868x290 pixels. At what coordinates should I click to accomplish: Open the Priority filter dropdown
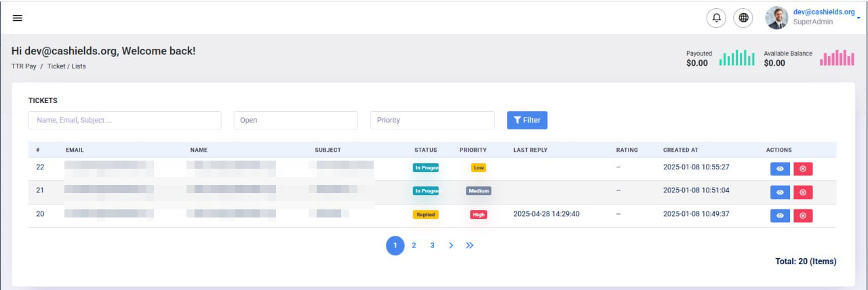433,120
